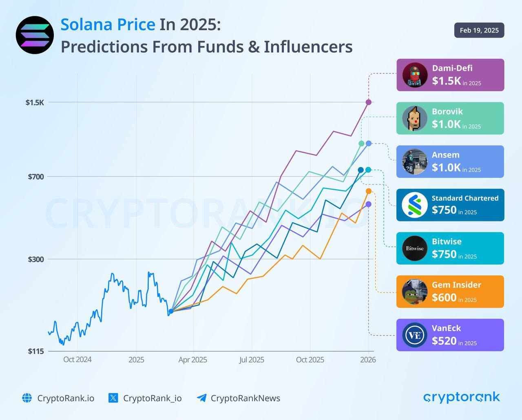This screenshot has height=420, width=522.
Task: Click the Standard Chartered logo
Action: coord(415,205)
